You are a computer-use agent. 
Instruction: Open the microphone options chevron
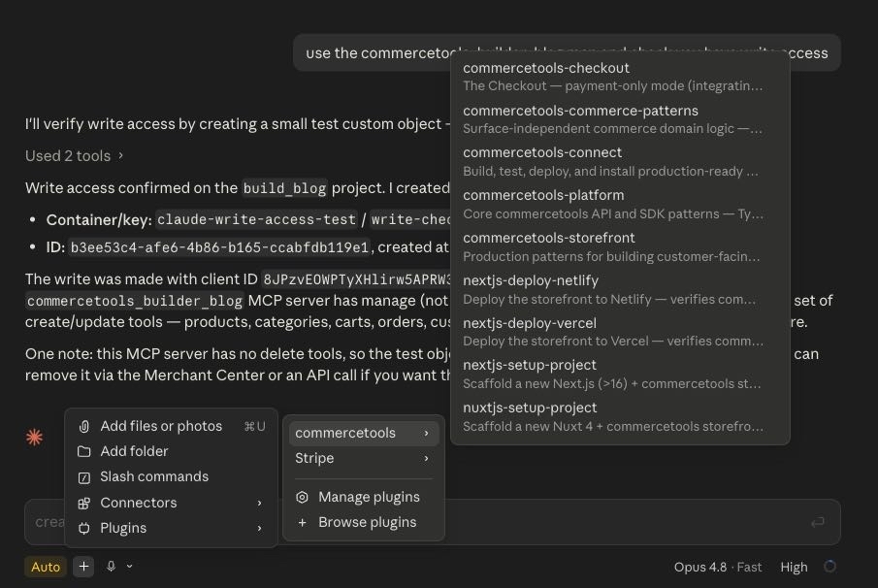[x=129, y=567]
